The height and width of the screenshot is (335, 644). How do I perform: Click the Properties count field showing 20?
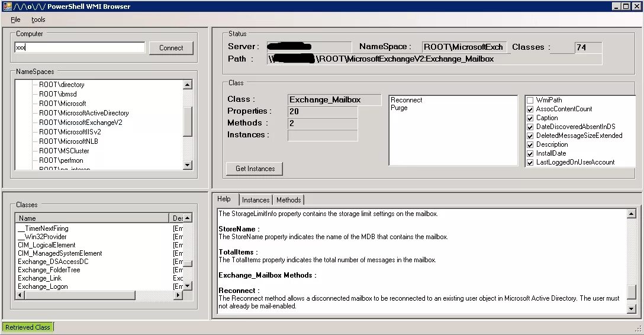pos(323,111)
